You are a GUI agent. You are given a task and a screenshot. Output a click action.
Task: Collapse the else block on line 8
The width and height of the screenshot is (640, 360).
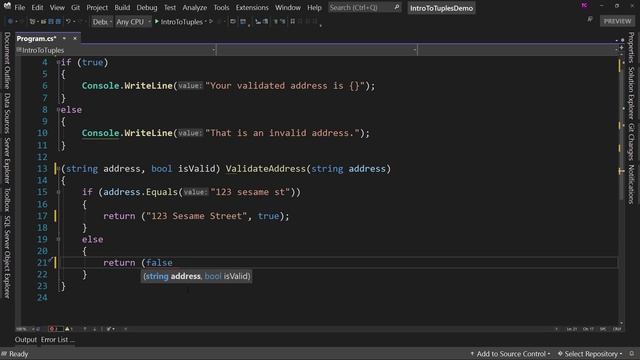(58, 109)
